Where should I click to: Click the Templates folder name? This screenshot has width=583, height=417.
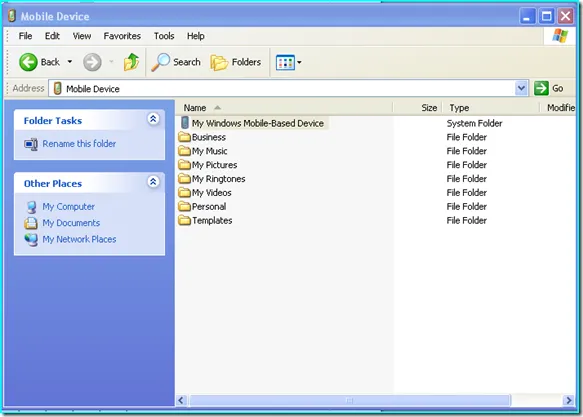(212, 221)
